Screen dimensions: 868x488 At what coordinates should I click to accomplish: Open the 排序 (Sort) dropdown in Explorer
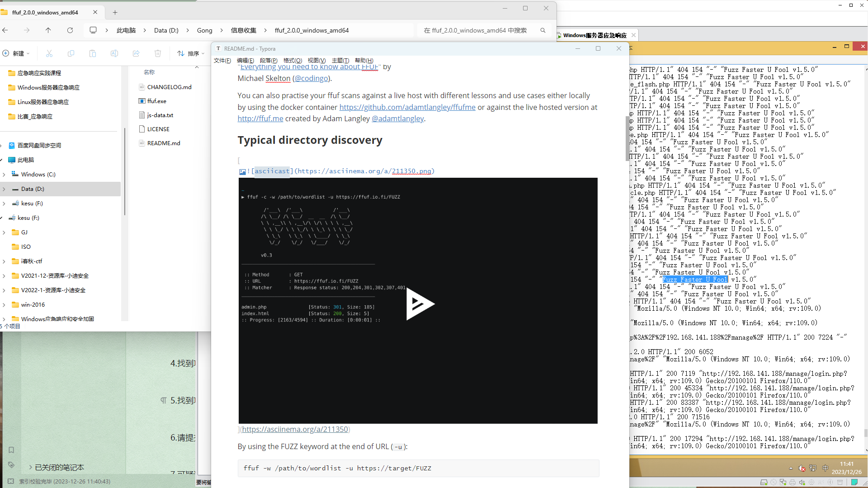click(x=191, y=53)
